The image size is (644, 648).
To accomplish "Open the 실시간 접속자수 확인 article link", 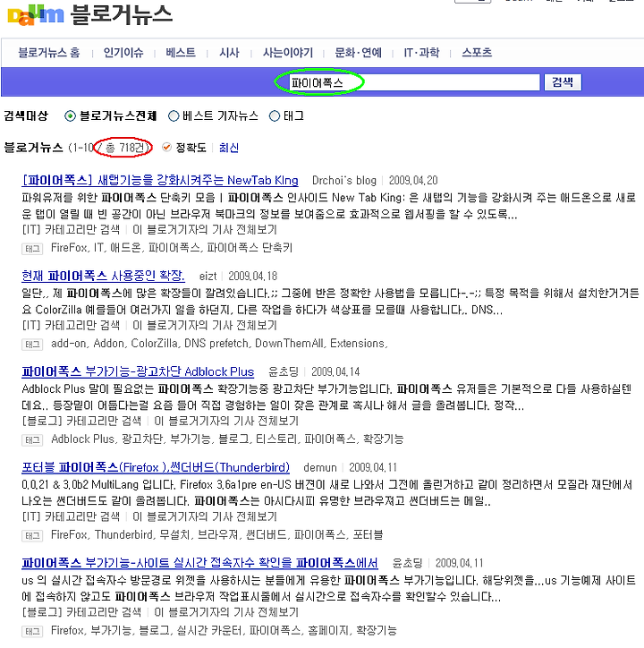I will (199, 563).
